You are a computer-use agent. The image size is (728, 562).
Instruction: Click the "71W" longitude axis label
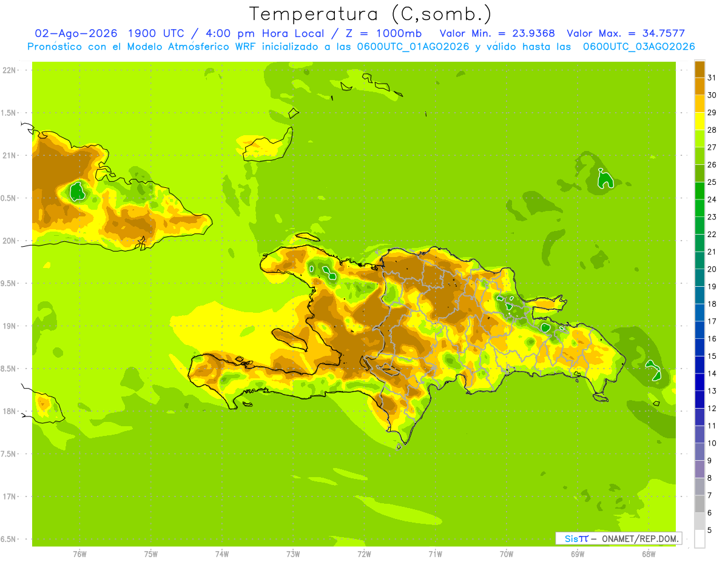pyautogui.click(x=435, y=554)
